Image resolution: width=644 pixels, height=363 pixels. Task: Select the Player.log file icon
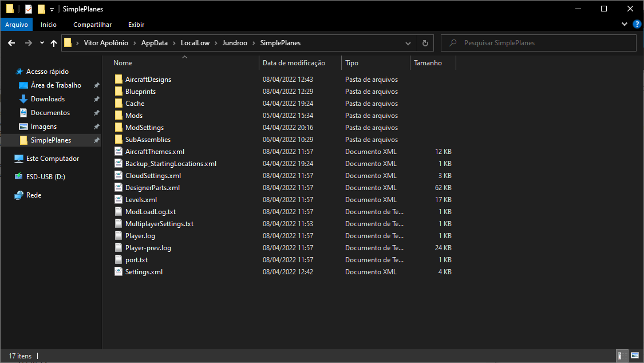118,236
